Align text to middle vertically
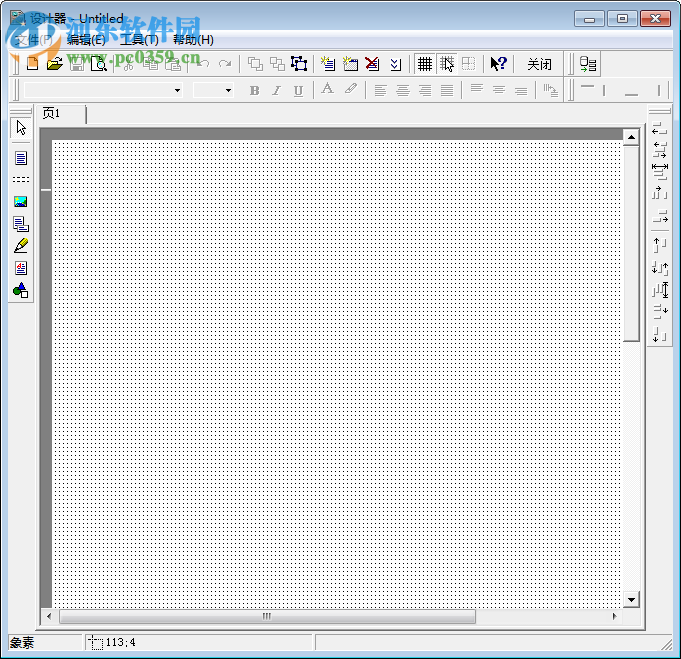681x659 pixels. pyautogui.click(x=499, y=90)
